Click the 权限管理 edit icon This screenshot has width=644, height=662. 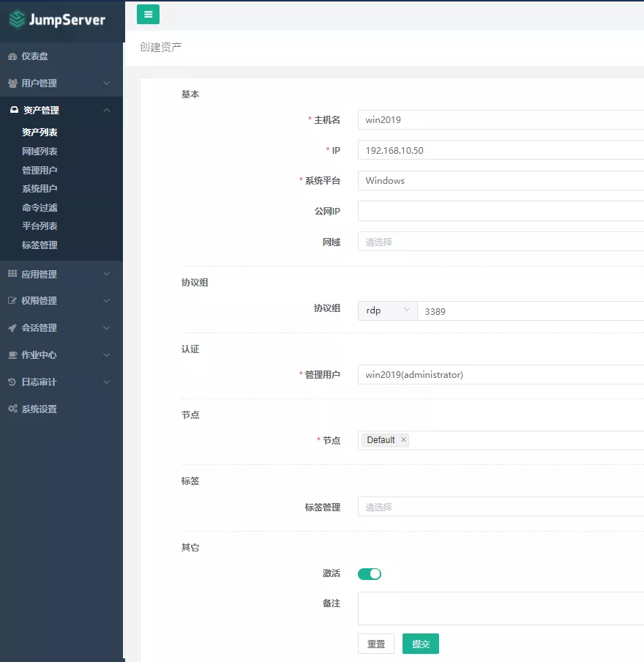(12, 301)
